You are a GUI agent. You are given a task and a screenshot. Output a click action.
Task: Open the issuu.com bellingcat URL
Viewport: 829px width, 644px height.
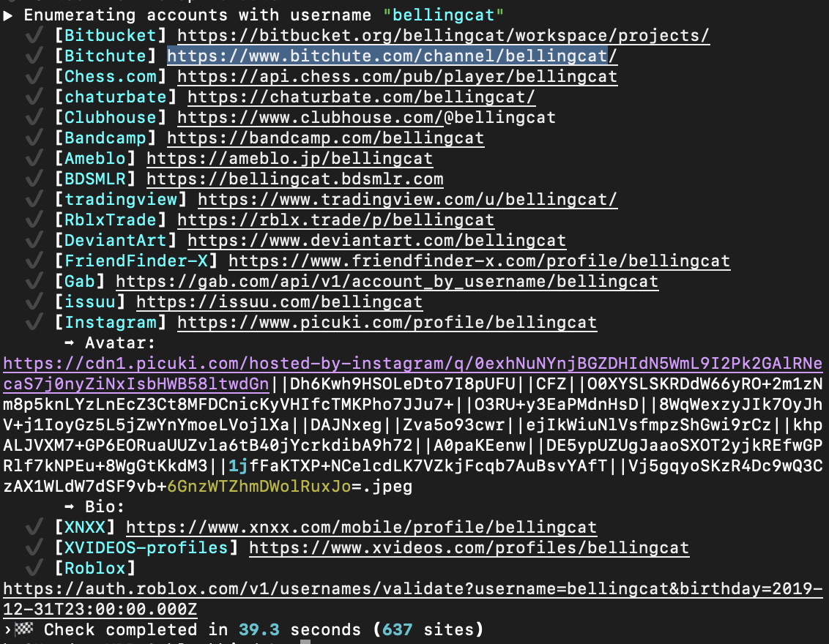click(x=279, y=302)
